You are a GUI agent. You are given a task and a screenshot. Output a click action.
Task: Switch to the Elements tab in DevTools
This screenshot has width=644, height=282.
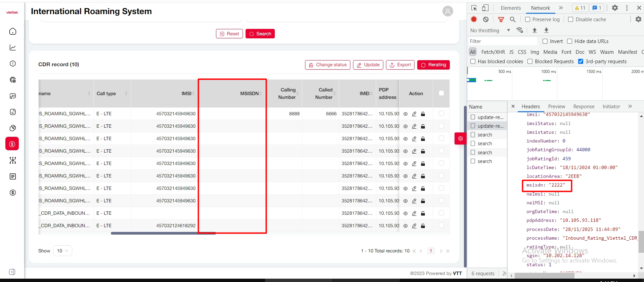click(x=510, y=8)
